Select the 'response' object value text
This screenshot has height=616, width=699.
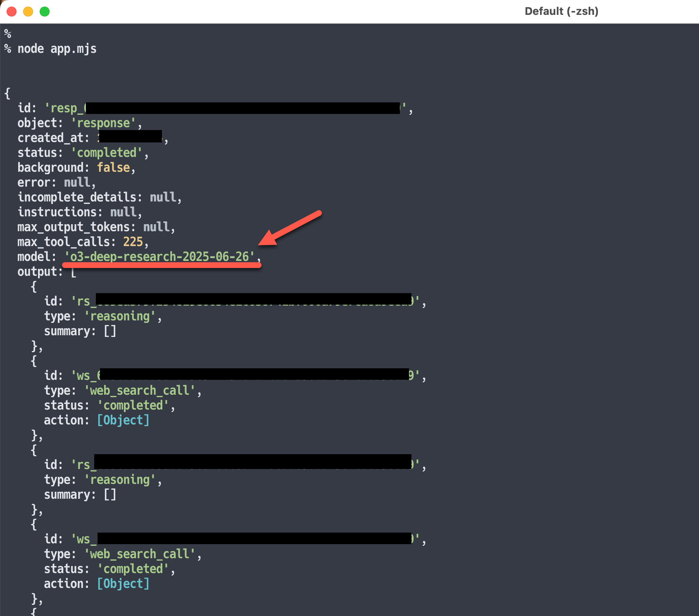[103, 123]
